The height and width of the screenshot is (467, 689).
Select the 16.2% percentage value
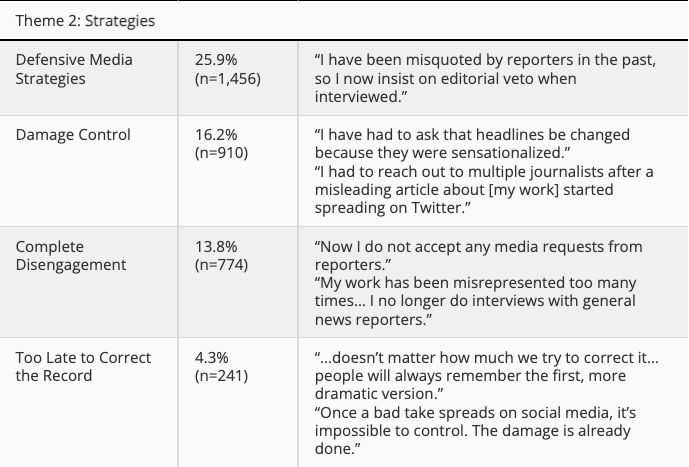tap(215, 135)
